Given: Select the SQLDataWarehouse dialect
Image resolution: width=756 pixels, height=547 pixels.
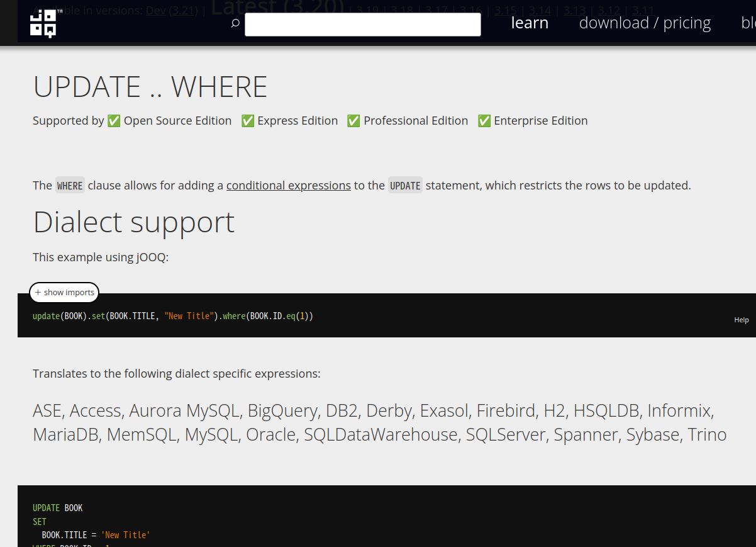Looking at the screenshot, I should click(x=381, y=434).
